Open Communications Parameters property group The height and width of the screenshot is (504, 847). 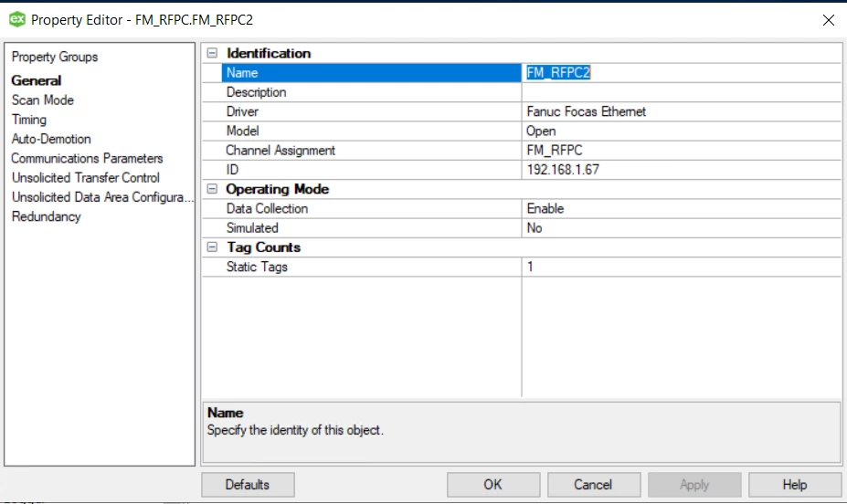pos(87,158)
